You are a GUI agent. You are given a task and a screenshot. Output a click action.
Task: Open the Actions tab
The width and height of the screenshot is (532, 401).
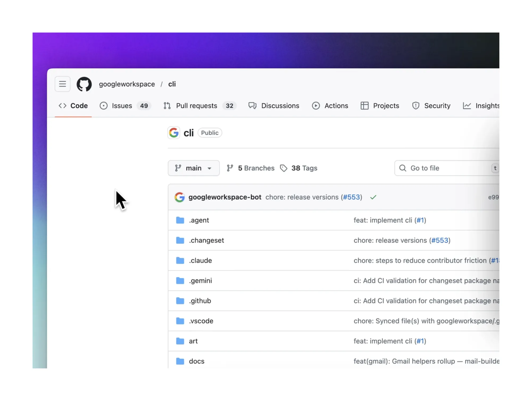[330, 106]
